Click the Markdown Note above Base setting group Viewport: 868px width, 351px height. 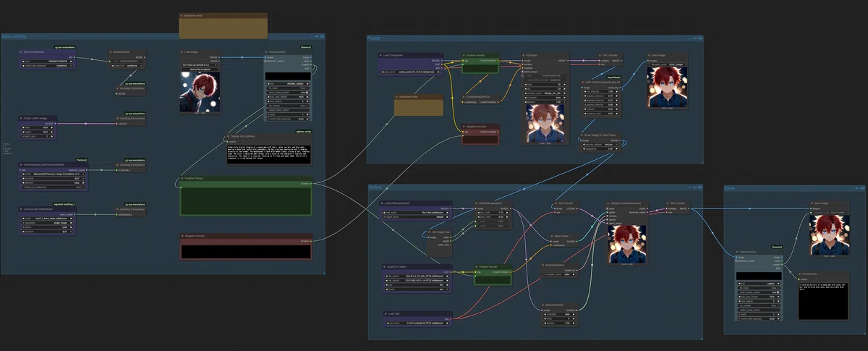(x=223, y=26)
